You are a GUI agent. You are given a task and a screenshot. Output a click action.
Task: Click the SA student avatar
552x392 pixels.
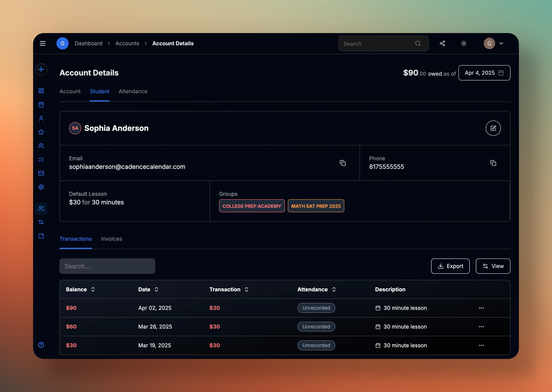click(x=75, y=128)
